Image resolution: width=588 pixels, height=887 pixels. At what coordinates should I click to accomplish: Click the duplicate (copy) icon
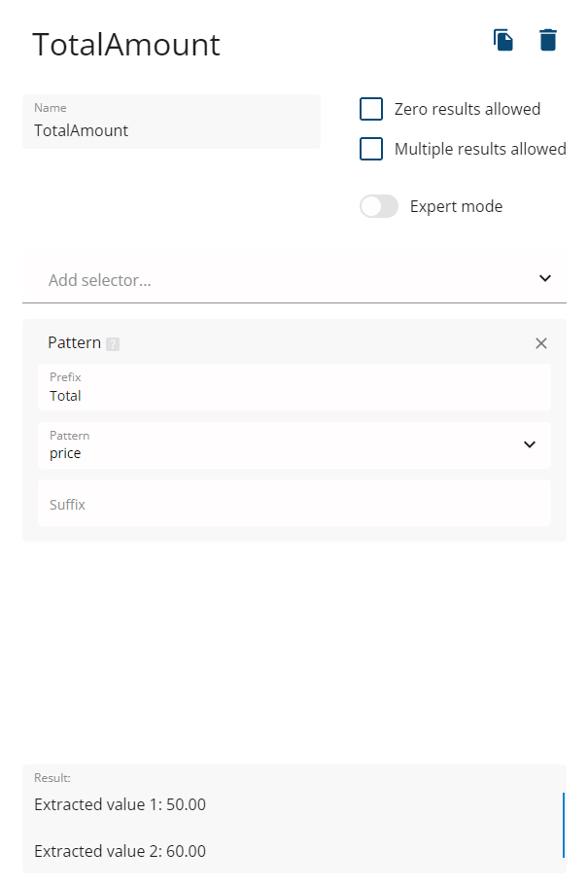[502, 41]
